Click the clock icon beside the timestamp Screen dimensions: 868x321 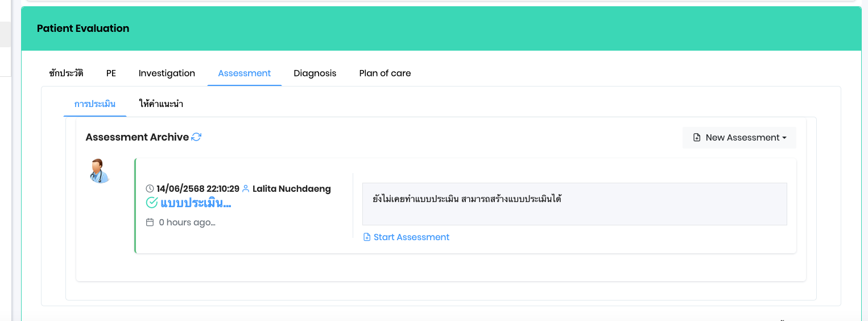coord(150,188)
